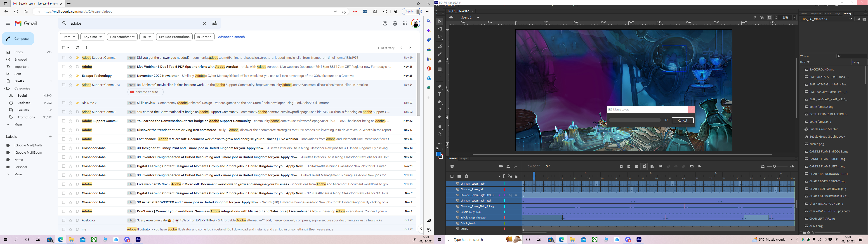
Task: Star the email from Nick, me
Action: (70, 103)
